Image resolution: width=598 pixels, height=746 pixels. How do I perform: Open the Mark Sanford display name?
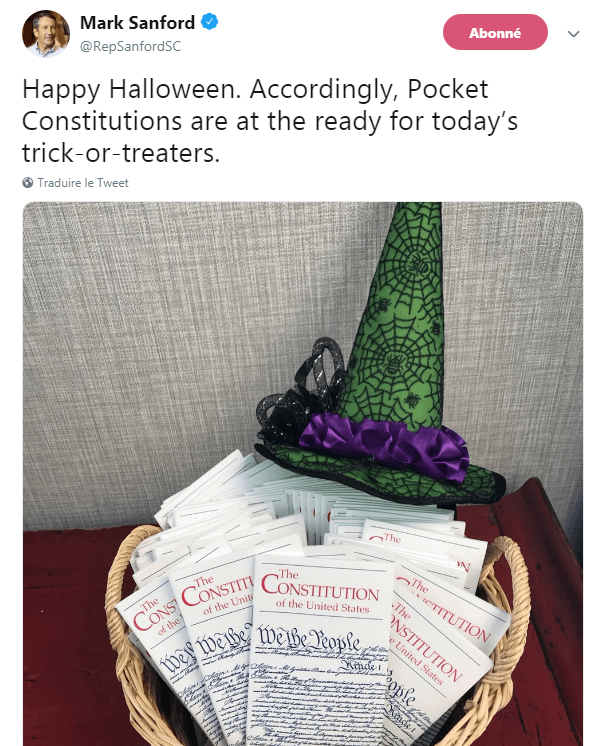click(137, 22)
